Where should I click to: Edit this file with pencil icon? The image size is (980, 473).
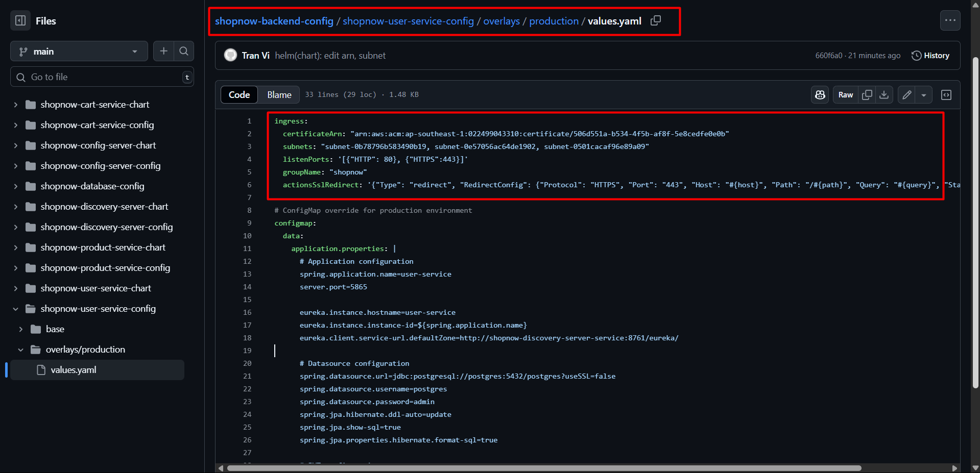pyautogui.click(x=907, y=95)
